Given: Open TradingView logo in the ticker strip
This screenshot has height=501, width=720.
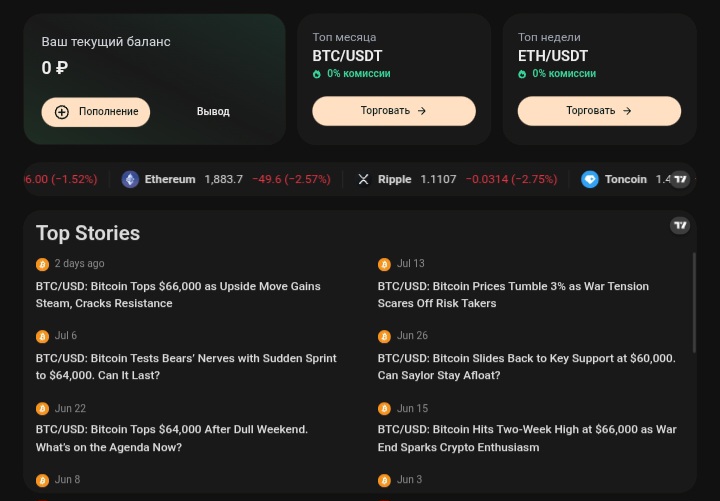Looking at the screenshot, I should (x=680, y=179).
